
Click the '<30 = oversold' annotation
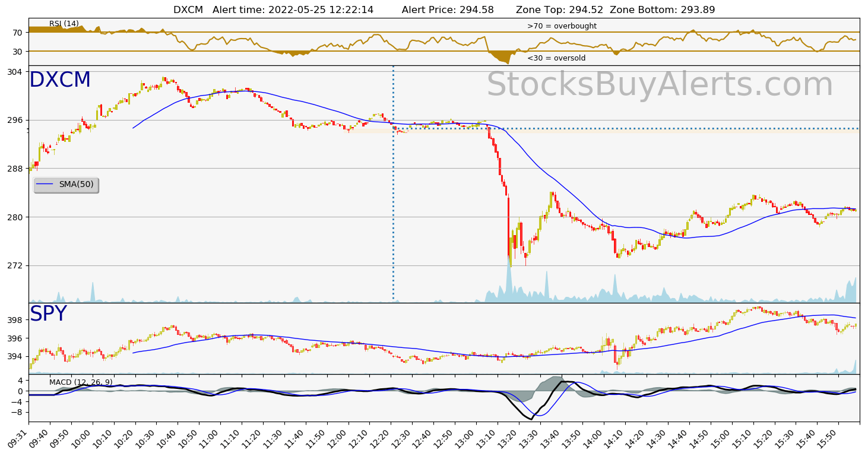tap(556, 58)
